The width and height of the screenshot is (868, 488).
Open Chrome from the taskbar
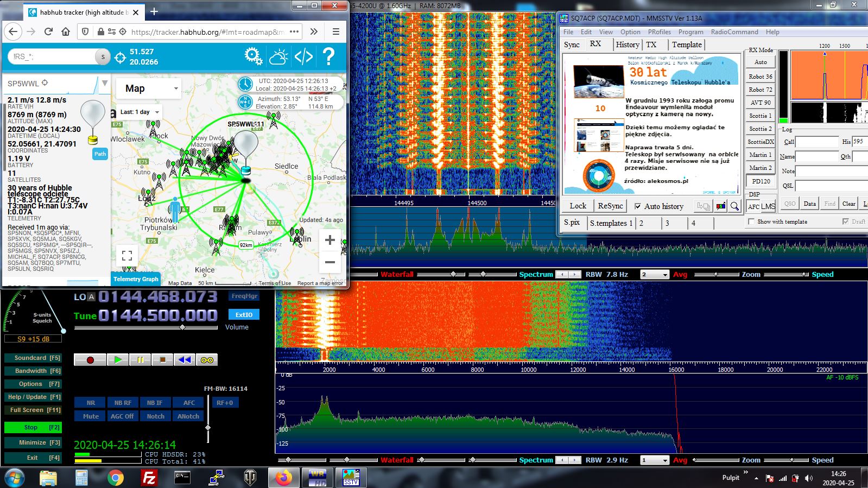tap(115, 478)
